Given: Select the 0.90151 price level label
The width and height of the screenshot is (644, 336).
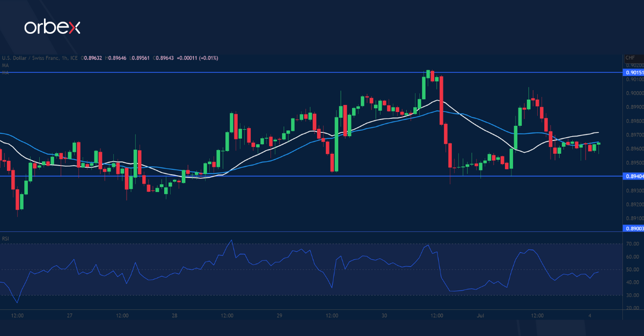Looking at the screenshot, I should pos(633,72).
